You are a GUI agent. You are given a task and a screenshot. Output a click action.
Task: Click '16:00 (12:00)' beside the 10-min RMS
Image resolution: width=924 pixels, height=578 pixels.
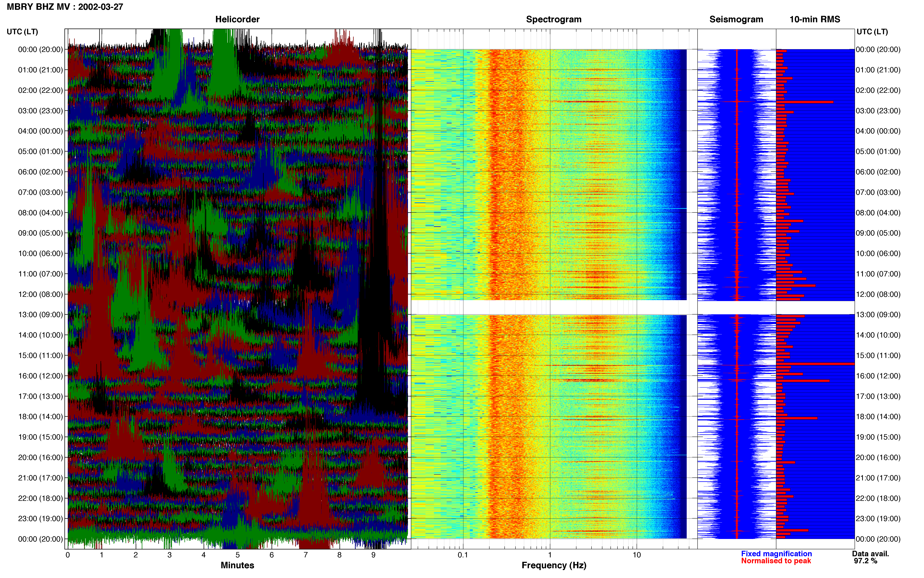(878, 376)
